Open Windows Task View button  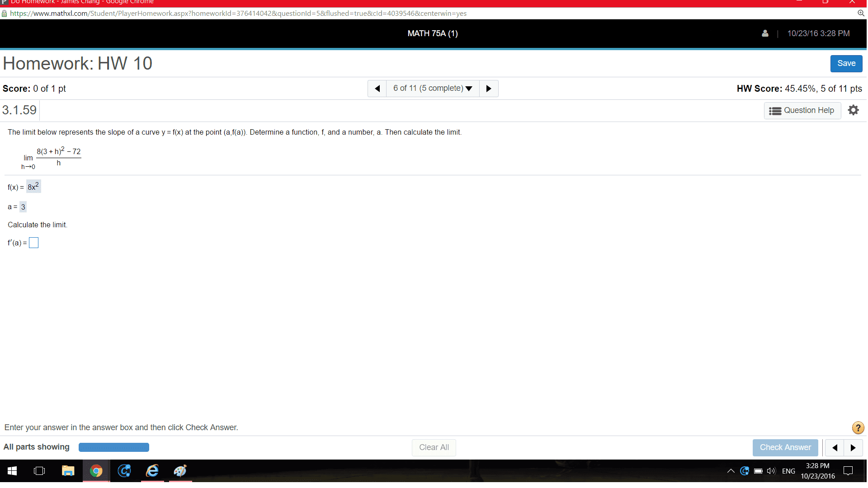tap(39, 471)
